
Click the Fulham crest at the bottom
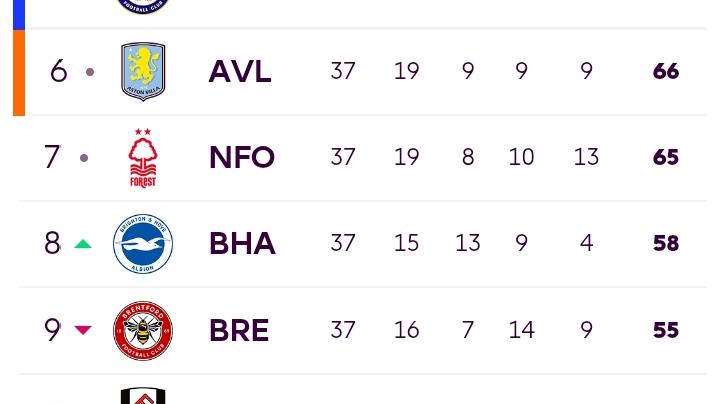click(143, 396)
